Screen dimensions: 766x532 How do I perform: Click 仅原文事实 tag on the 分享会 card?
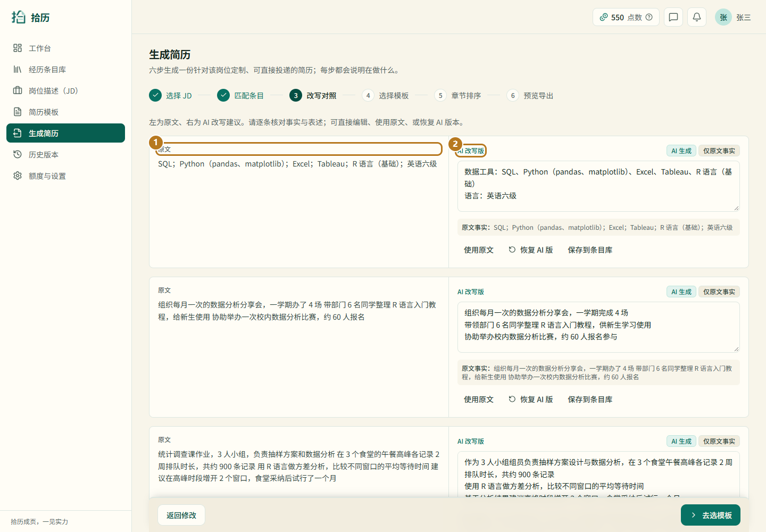[x=719, y=292]
